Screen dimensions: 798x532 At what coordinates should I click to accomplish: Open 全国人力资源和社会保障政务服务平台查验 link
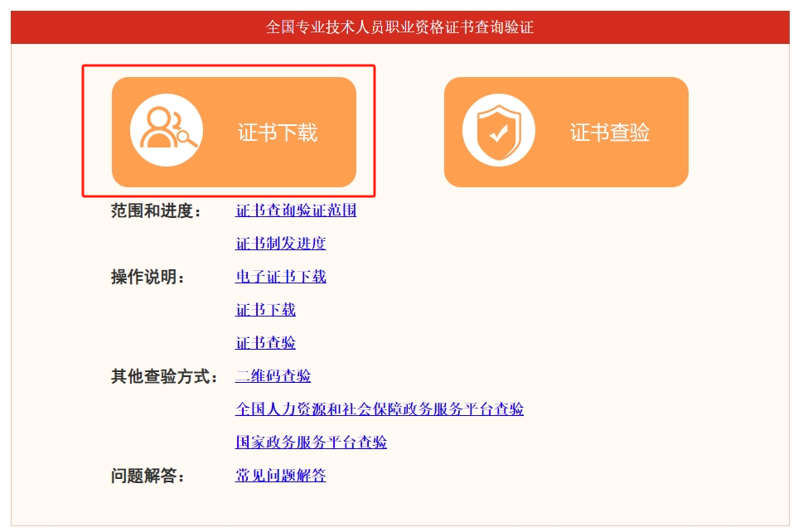click(x=380, y=409)
